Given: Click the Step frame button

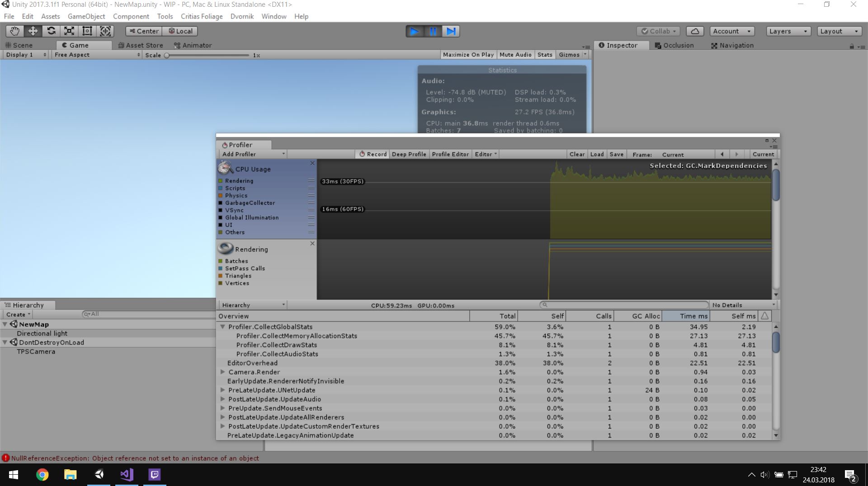Looking at the screenshot, I should point(451,31).
